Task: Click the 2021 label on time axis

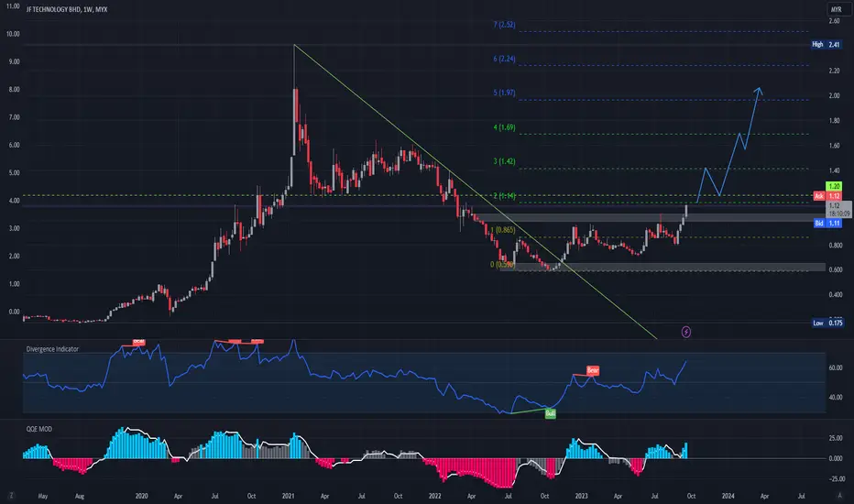Action: 288,496
